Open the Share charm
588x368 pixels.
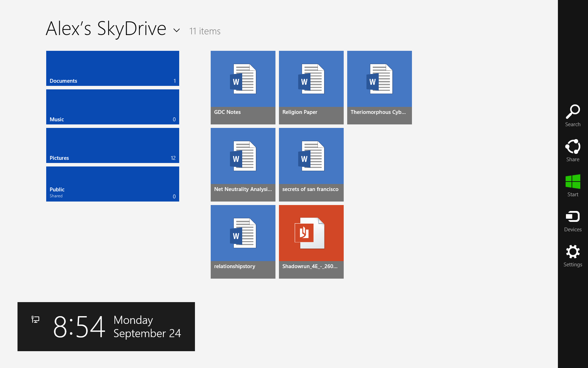click(x=573, y=151)
